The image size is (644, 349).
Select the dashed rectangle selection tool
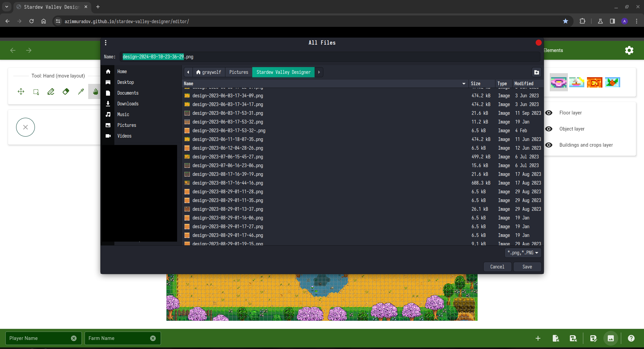pos(36,92)
